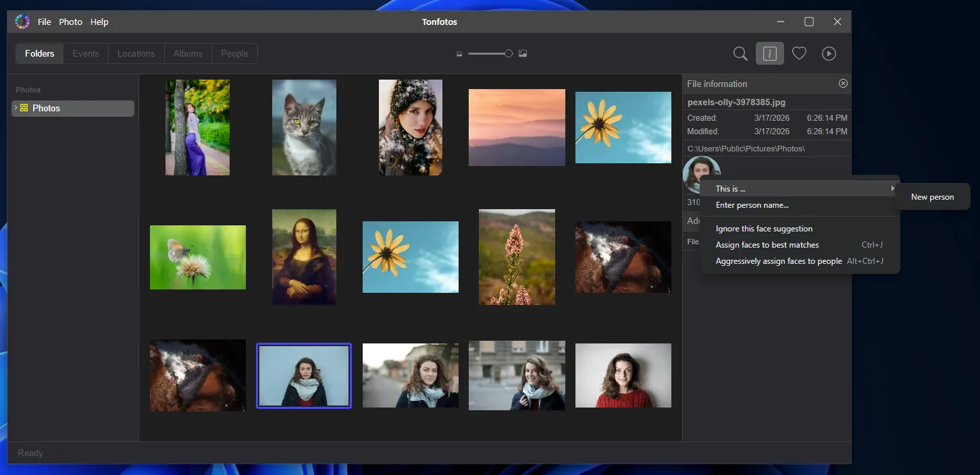980x475 pixels.
Task: Toggle the file information panel icon
Action: point(769,53)
